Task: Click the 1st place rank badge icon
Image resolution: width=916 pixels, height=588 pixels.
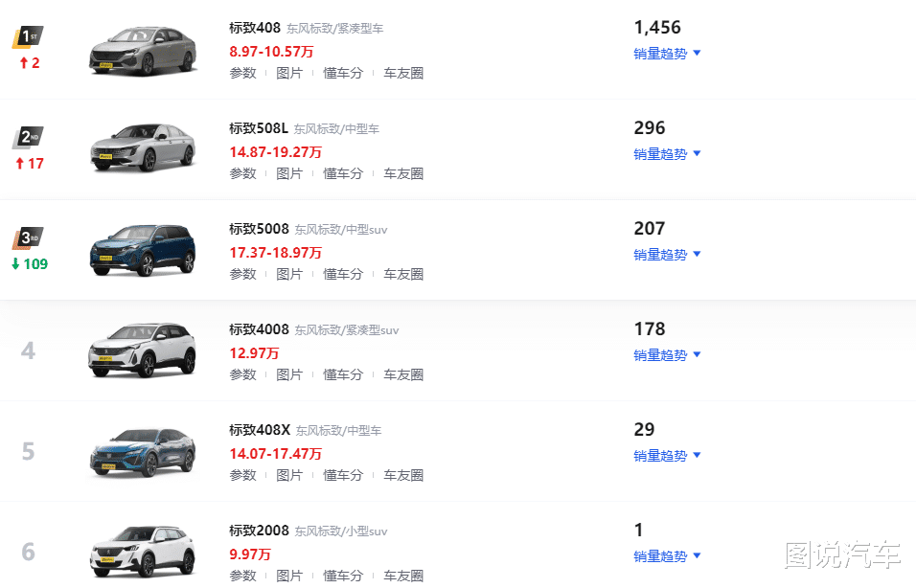Action: tap(28, 36)
